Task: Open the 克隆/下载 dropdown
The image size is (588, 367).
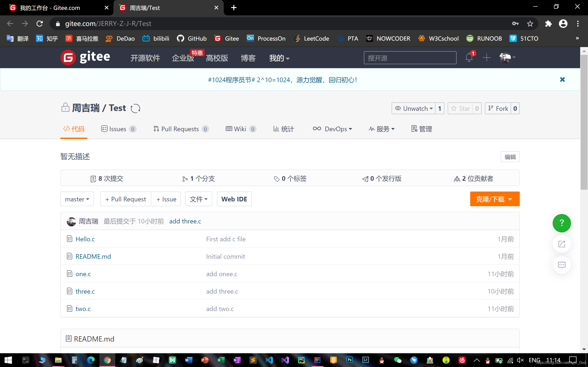Action: point(495,199)
